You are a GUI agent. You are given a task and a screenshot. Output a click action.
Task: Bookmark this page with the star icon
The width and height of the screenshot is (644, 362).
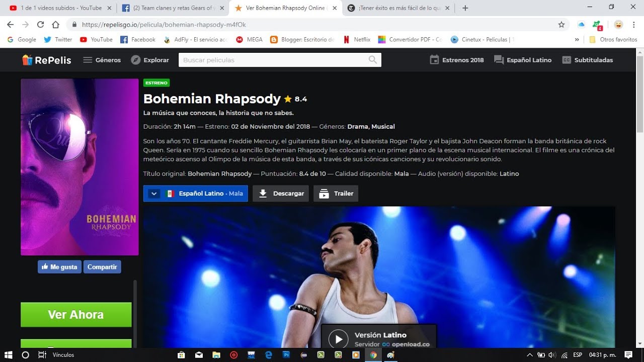coord(561,25)
